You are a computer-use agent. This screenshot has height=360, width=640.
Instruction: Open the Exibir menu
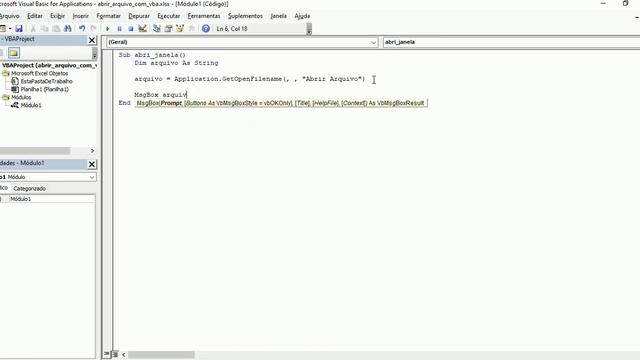[x=58, y=16]
